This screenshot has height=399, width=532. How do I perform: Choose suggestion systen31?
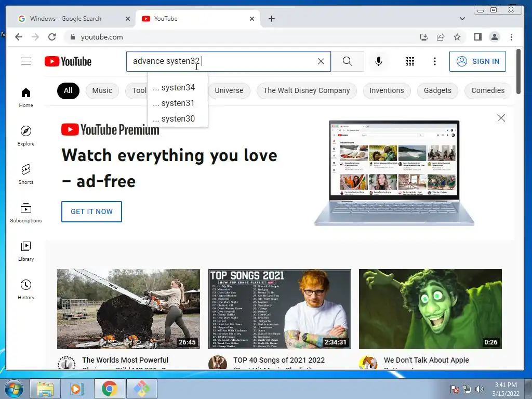178,103
